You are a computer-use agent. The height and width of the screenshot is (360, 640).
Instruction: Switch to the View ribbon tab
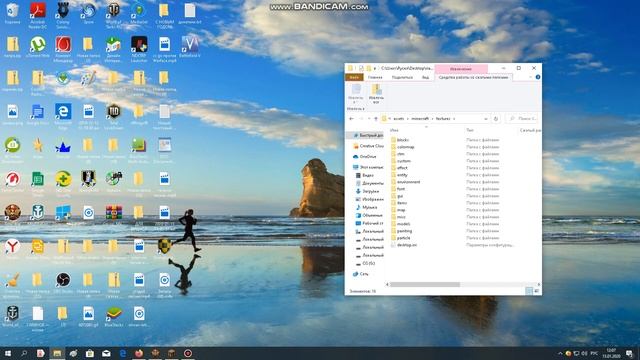pyautogui.click(x=425, y=77)
